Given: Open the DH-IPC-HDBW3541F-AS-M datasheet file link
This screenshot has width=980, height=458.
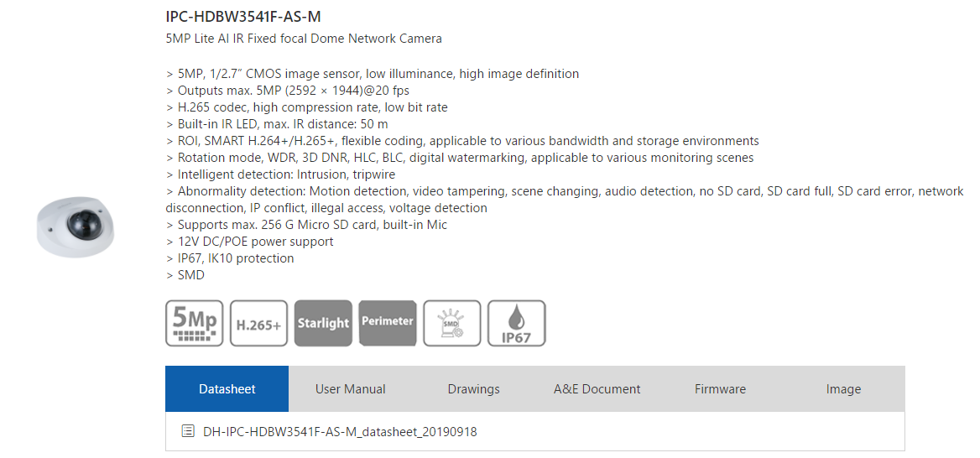Looking at the screenshot, I should (x=340, y=432).
